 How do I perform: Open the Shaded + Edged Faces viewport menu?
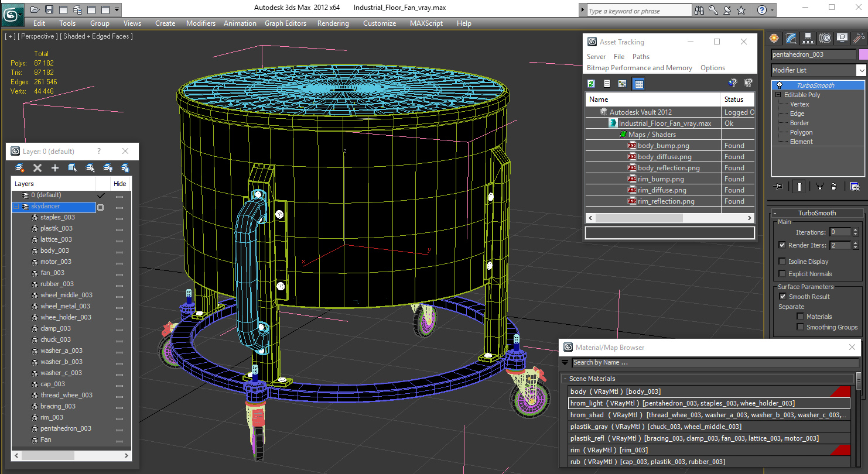click(98, 36)
